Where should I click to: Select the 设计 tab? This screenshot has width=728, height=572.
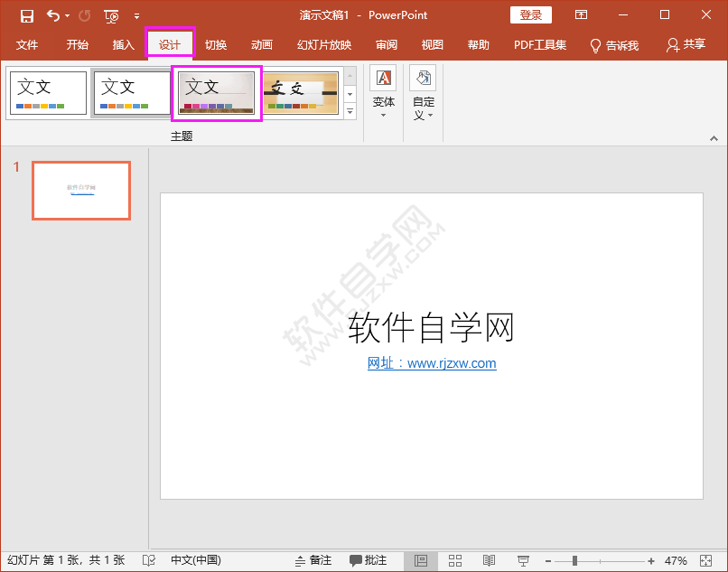[x=170, y=45]
